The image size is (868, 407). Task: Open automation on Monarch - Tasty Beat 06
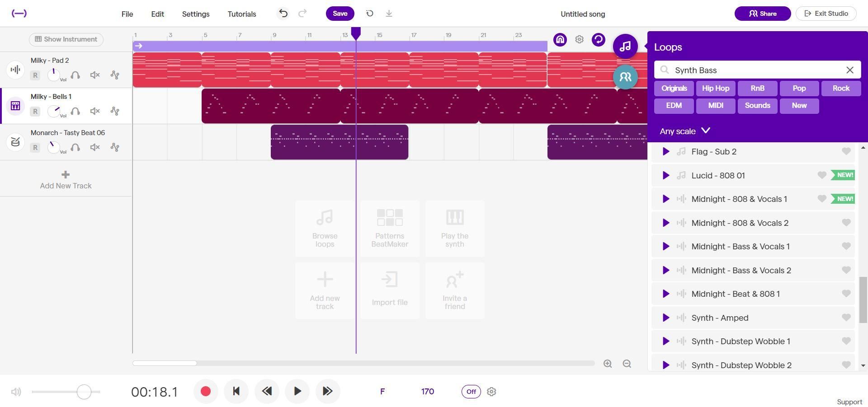click(x=115, y=147)
